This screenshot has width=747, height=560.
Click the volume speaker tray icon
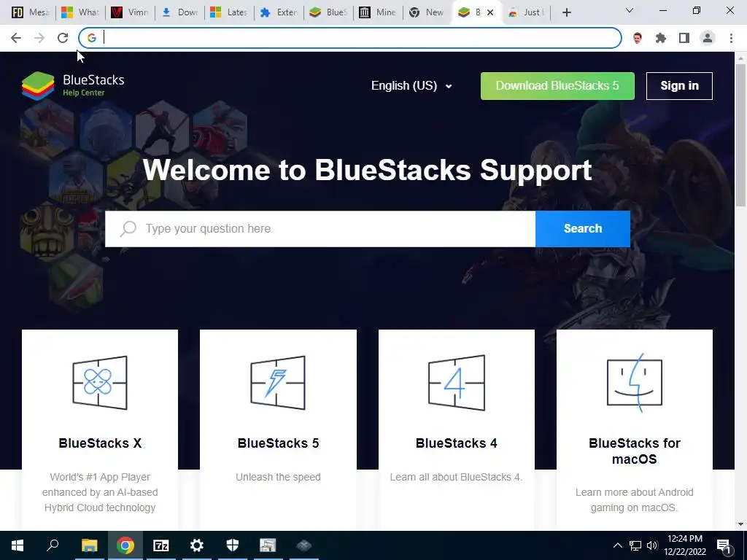652,545
